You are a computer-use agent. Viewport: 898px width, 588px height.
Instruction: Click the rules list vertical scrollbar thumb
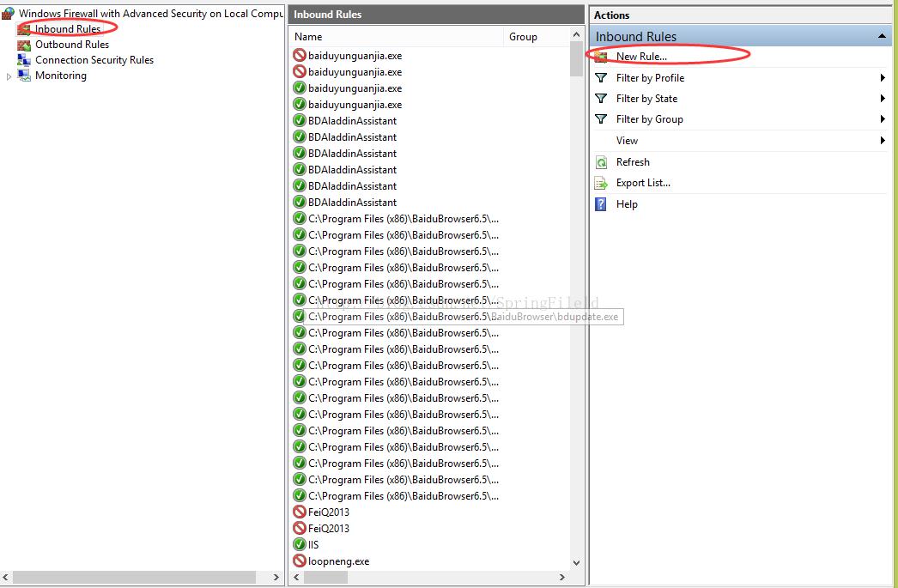576,59
